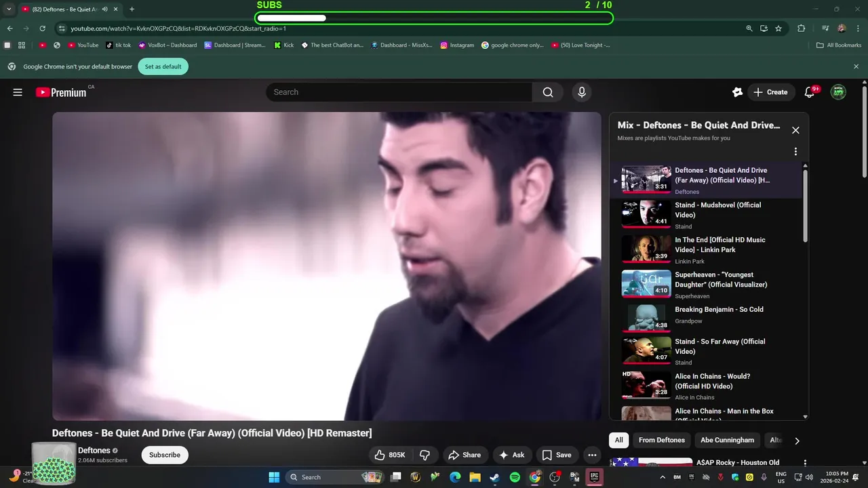Open A$AP Rocky video options menu
868x488 pixels.
click(806, 463)
